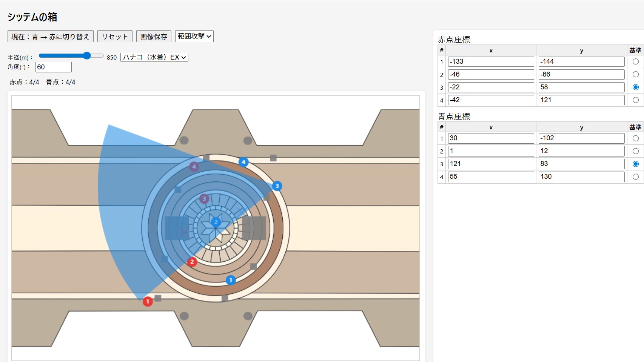
Task: Select blue point marker 1 on map
Action: tap(231, 280)
